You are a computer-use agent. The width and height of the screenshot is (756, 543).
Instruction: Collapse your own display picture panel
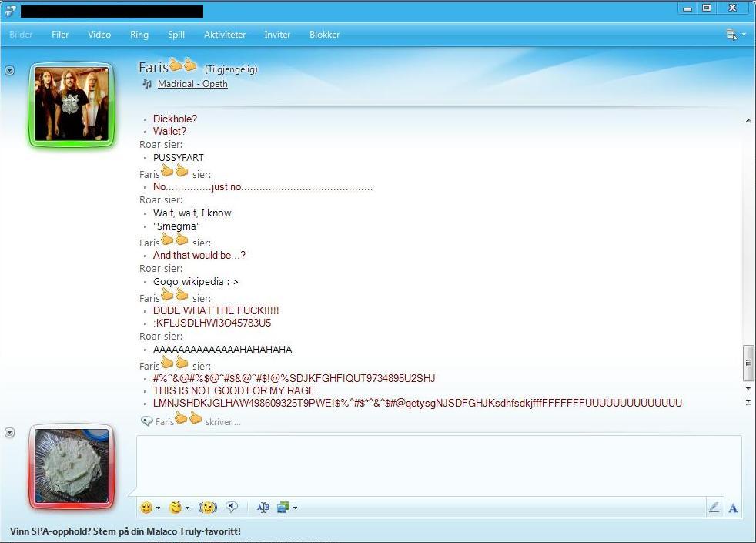[10, 433]
